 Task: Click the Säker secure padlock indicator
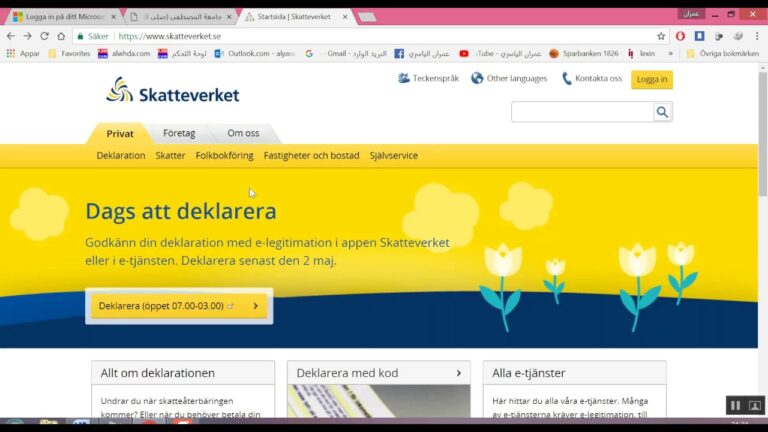(x=93, y=36)
